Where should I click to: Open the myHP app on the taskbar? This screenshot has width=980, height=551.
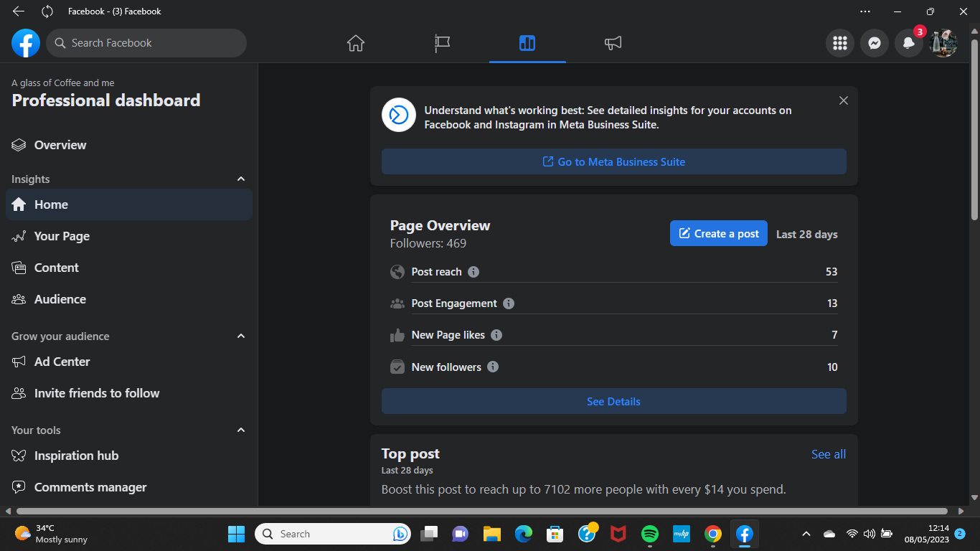click(681, 534)
